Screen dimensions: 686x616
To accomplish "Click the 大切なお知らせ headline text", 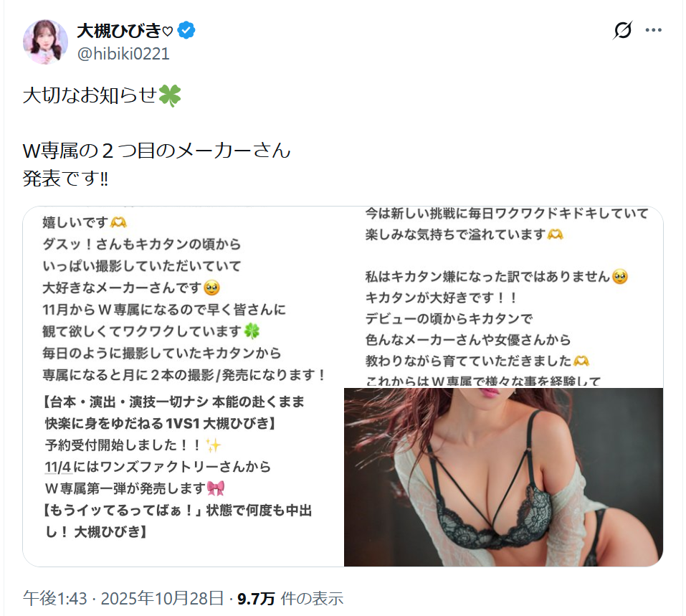I will pos(90,95).
